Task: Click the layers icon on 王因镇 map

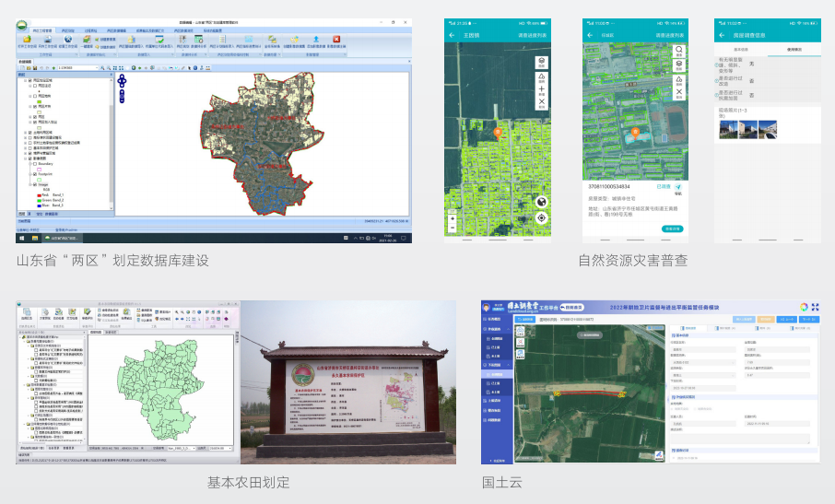Action: tap(542, 61)
